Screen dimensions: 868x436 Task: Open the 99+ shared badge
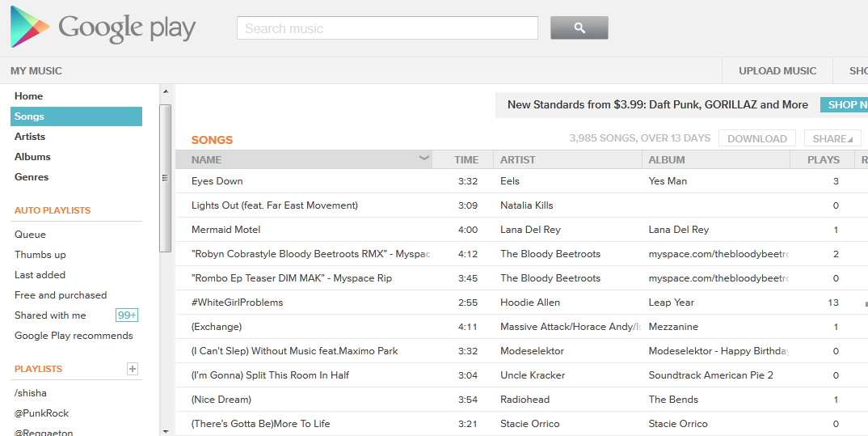coord(127,315)
